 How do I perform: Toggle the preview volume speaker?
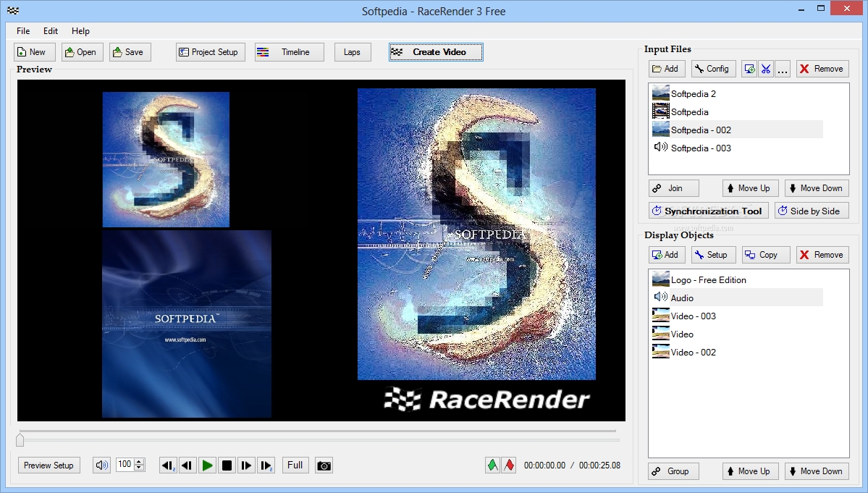pyautogui.click(x=101, y=465)
